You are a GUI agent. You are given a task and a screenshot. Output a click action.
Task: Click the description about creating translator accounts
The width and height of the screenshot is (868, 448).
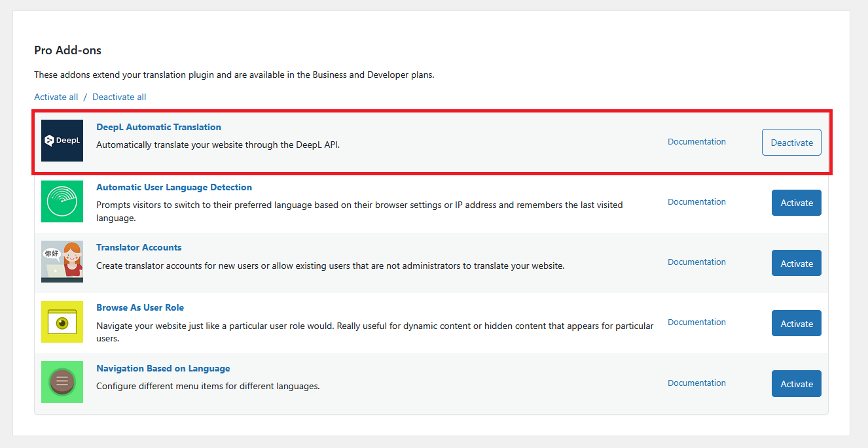coord(330,266)
